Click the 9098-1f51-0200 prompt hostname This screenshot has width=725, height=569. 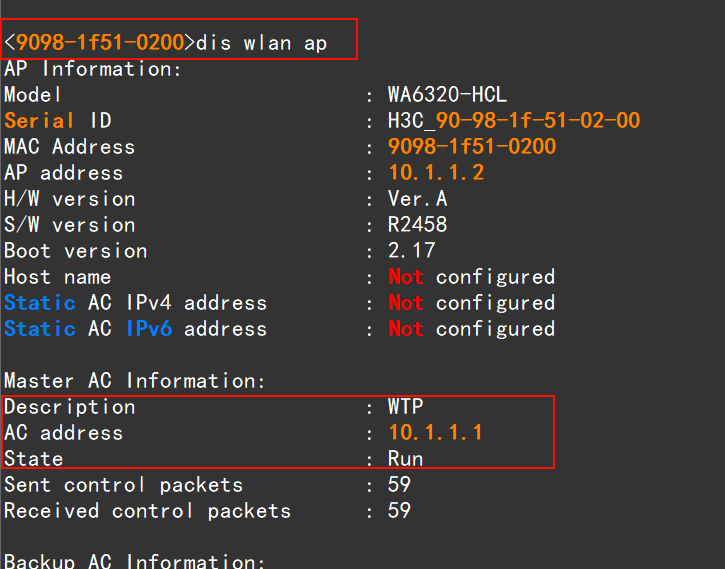click(x=100, y=43)
